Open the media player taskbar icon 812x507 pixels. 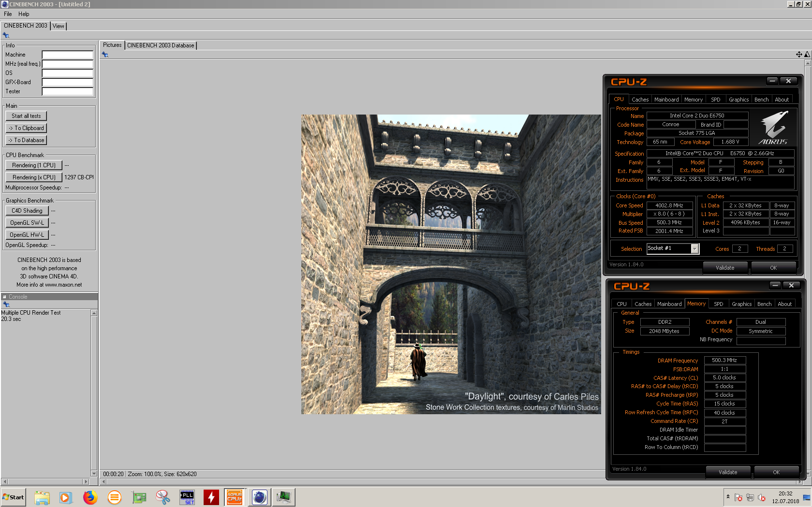[66, 497]
